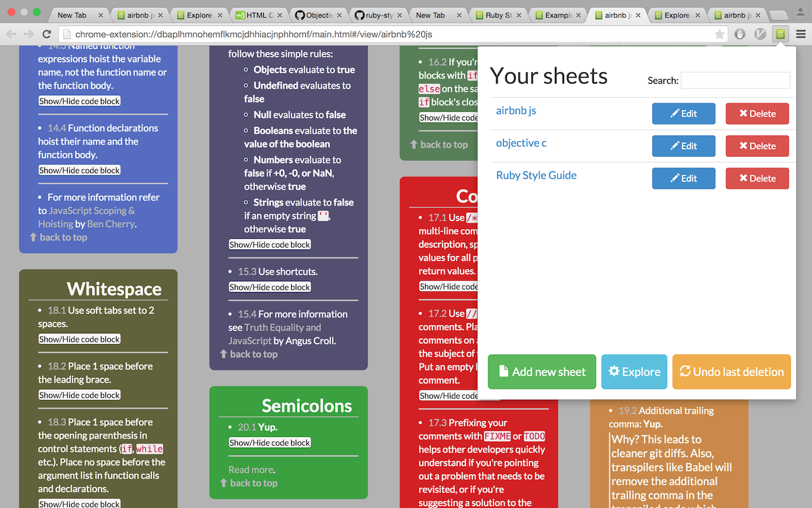Edit the airbnb js sheet
This screenshot has width=812, height=508.
tap(684, 114)
